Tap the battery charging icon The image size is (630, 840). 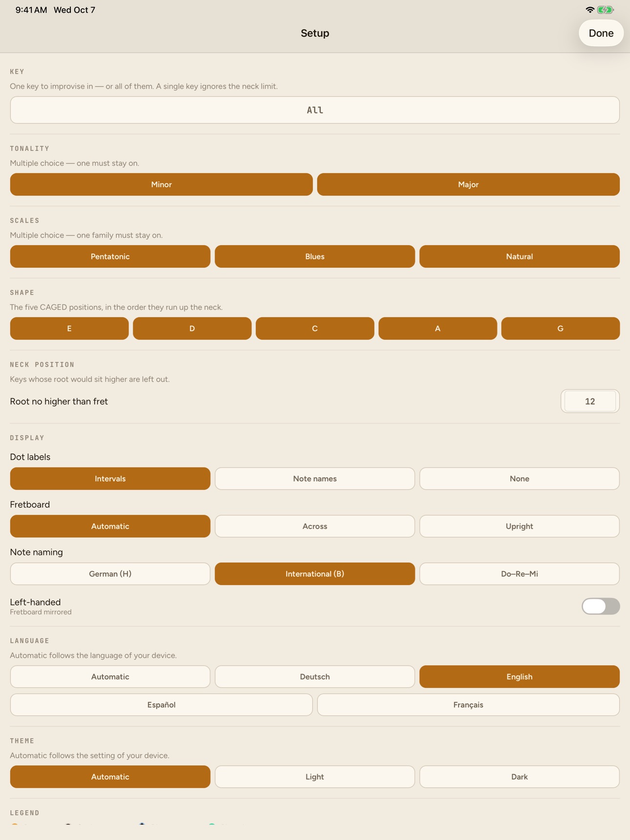click(606, 10)
